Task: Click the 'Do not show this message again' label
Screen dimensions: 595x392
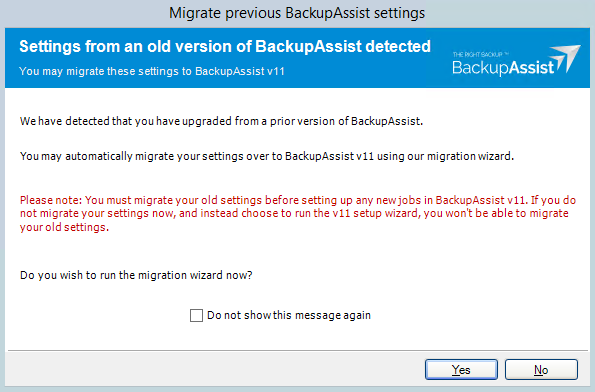Action: pyautogui.click(x=289, y=315)
